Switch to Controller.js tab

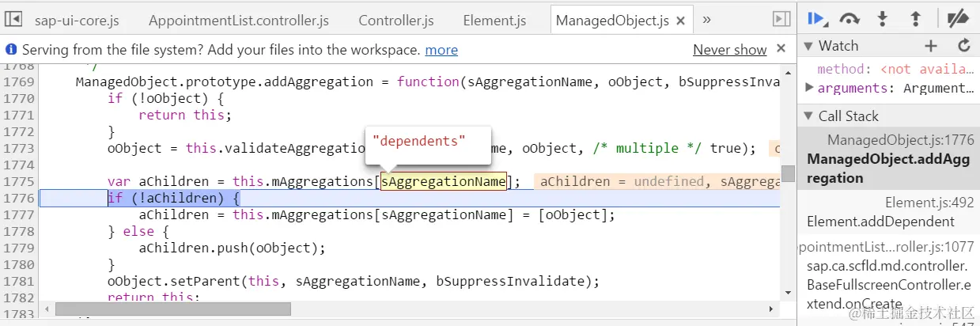pos(396,21)
